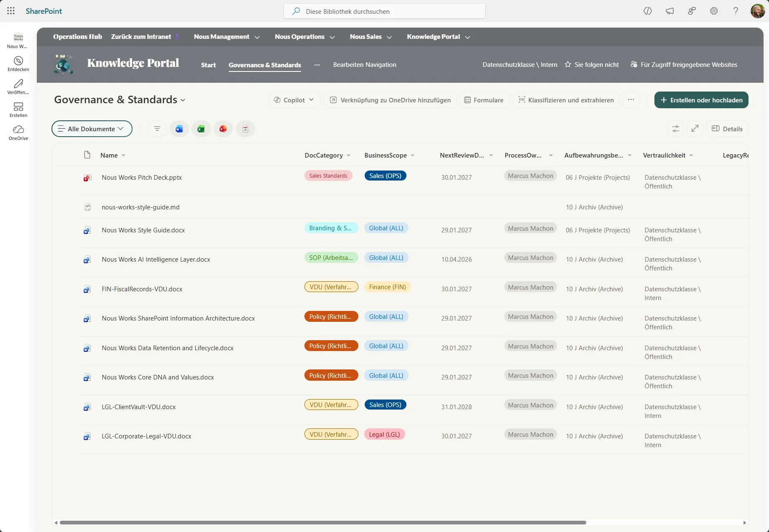Image resolution: width=769 pixels, height=532 pixels.
Task: Click the Knowledge Portal site logo
Action: (64, 64)
